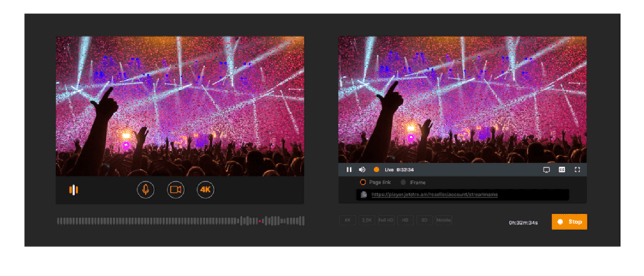This screenshot has width=644, height=276.
Task: Toggle closed captions CC icon
Action: point(562,169)
